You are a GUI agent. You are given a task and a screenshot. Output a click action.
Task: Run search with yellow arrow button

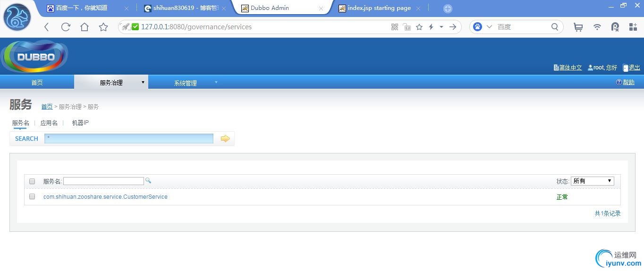[x=225, y=138]
